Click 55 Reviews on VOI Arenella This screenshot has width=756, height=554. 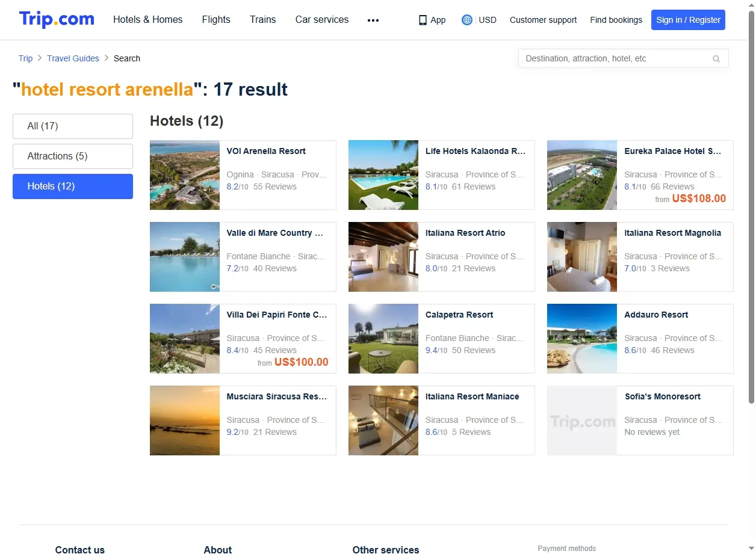pyautogui.click(x=275, y=186)
